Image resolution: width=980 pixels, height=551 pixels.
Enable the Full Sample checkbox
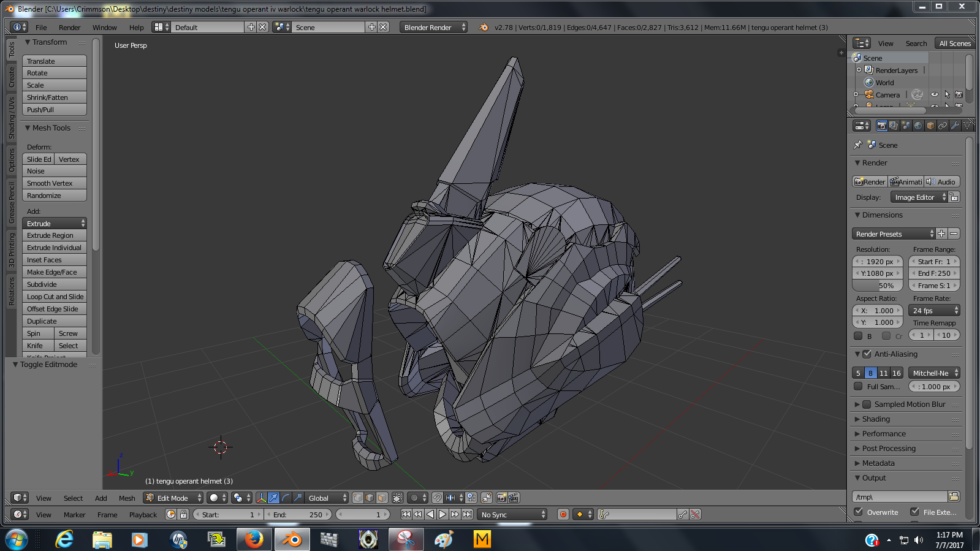[x=858, y=387]
